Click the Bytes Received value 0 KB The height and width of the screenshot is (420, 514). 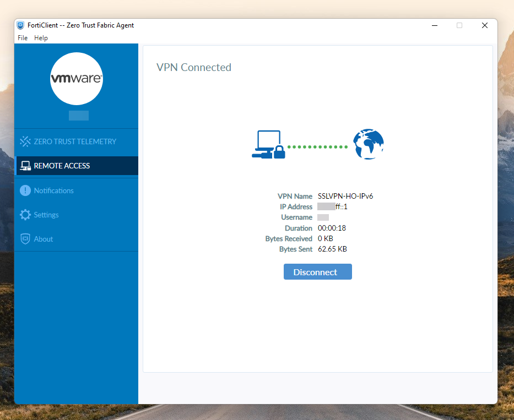point(325,238)
